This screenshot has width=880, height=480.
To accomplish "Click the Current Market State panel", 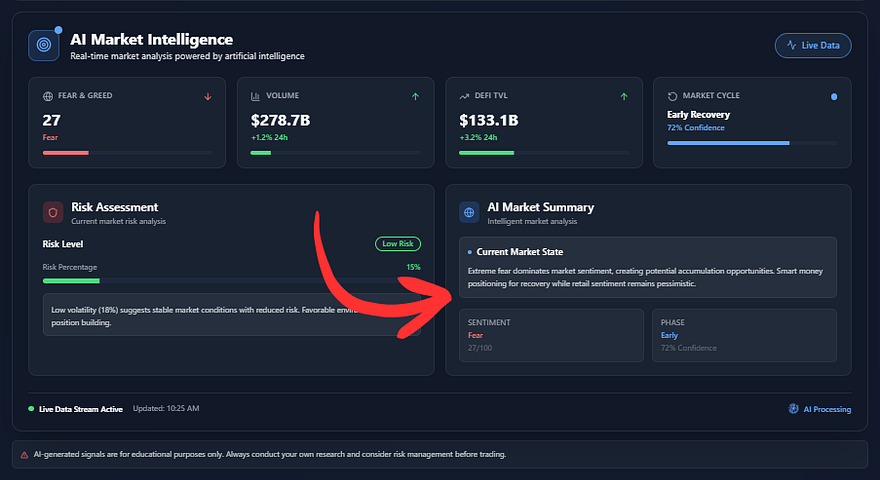I will click(648, 267).
